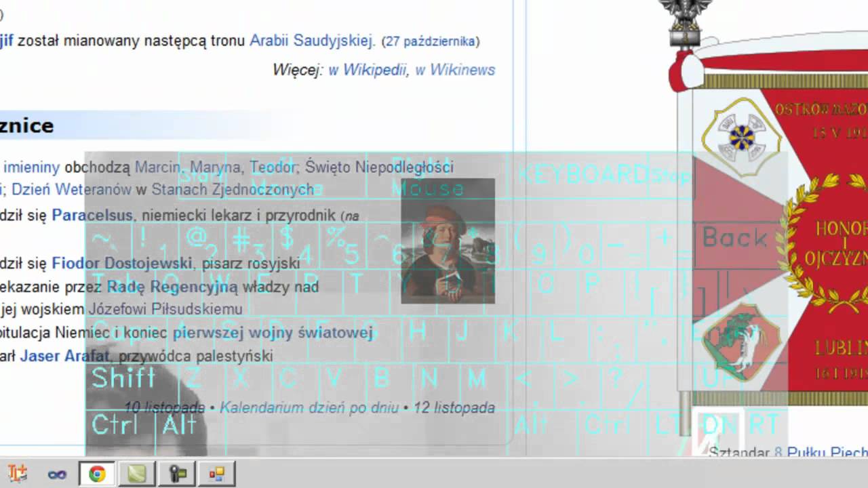Open the Arabii Saudyjskiej link
The image size is (868, 488).
coord(313,41)
